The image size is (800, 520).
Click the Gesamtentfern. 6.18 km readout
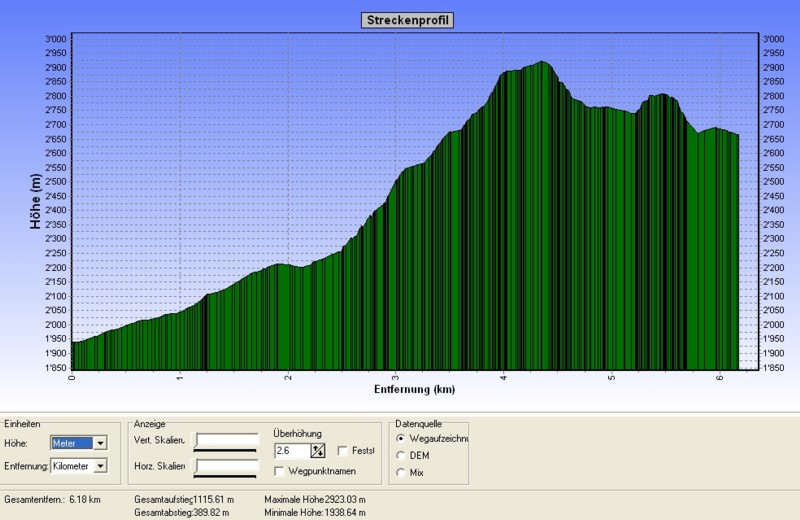click(50, 498)
